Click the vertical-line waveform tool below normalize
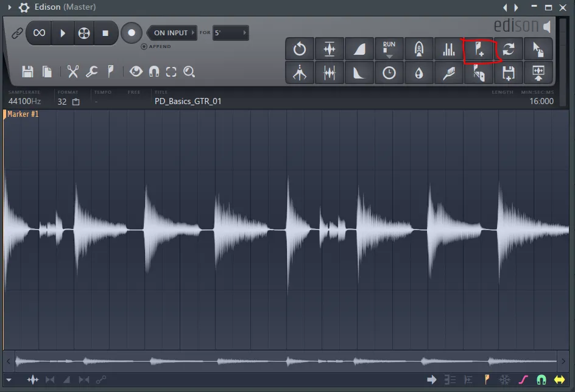This screenshot has width=575, height=392. pyautogui.click(x=330, y=73)
